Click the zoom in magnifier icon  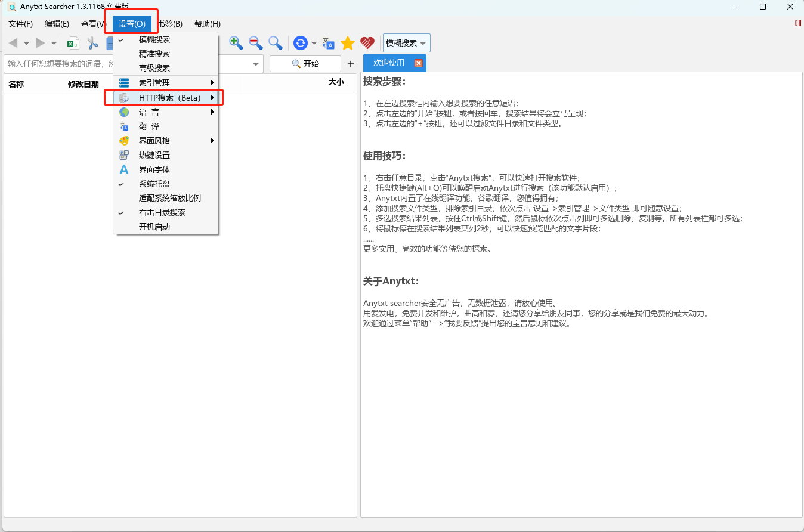click(236, 43)
